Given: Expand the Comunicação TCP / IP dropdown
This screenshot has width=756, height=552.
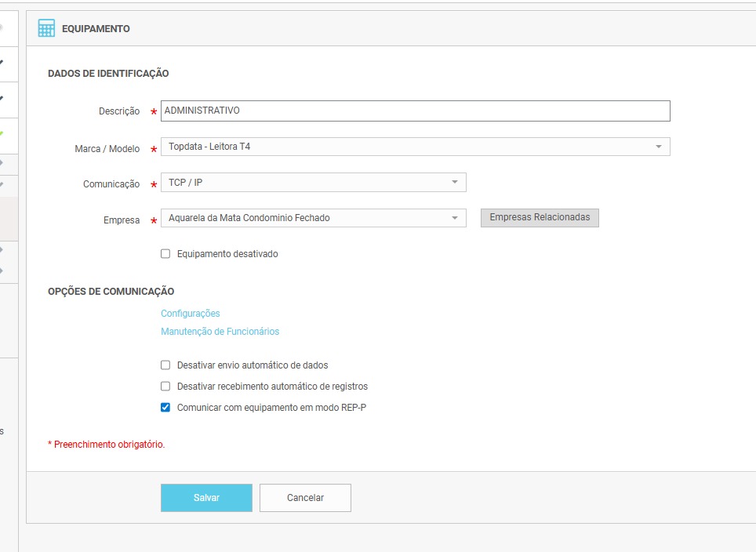Looking at the screenshot, I should click(313, 183).
